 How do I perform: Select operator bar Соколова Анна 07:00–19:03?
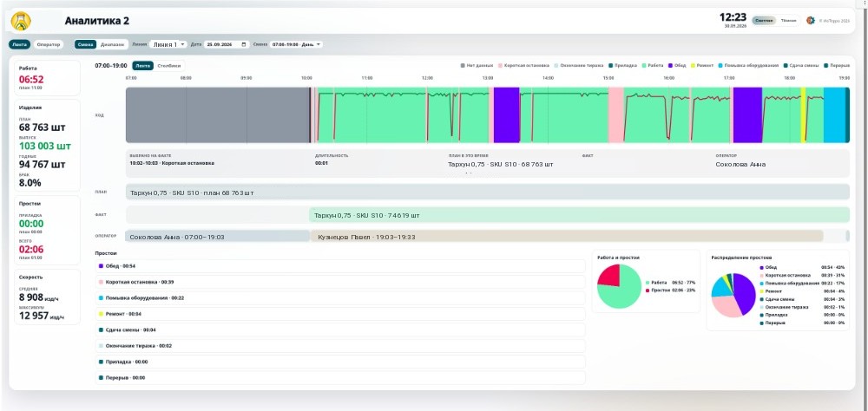218,236
